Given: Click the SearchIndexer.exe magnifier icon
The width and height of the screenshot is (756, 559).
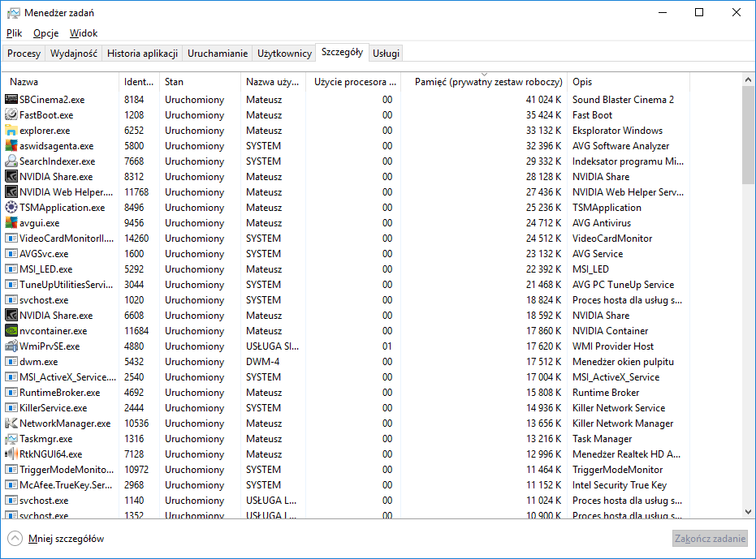Looking at the screenshot, I should pyautogui.click(x=11, y=161).
